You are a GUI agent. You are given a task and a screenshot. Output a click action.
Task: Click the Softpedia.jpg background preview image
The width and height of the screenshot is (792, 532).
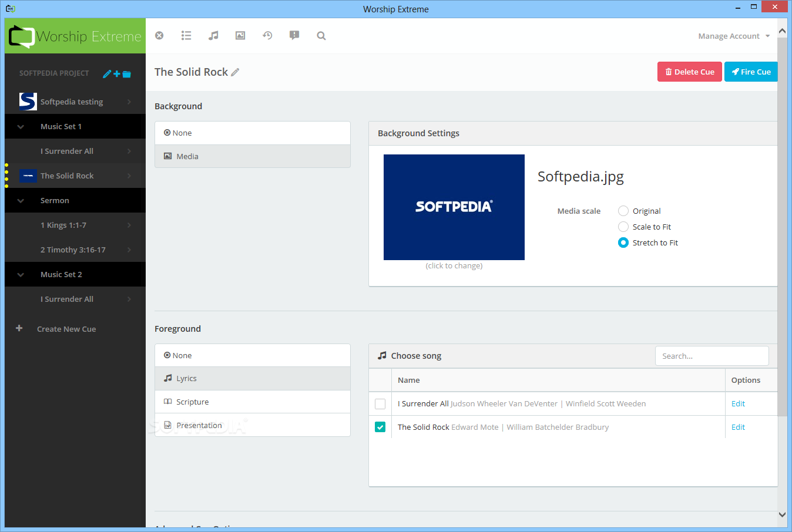(454, 207)
